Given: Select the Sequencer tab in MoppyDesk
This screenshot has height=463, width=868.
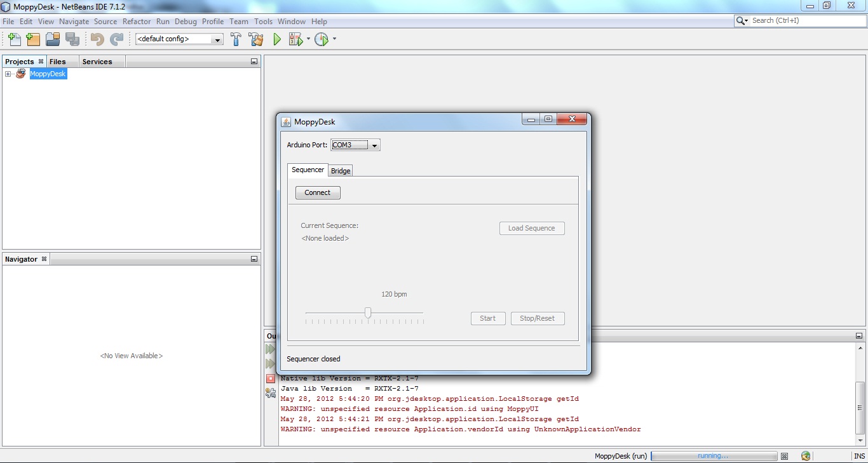Looking at the screenshot, I should (x=308, y=170).
